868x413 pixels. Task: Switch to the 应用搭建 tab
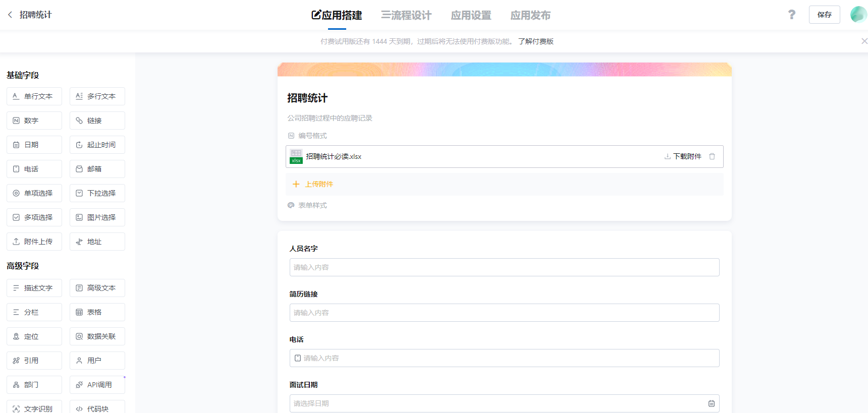tap(337, 15)
